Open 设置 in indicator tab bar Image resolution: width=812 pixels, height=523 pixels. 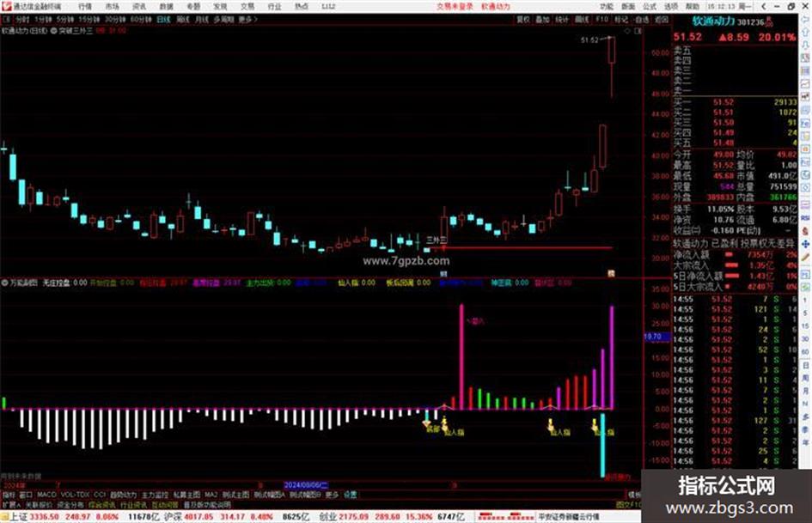(x=351, y=495)
